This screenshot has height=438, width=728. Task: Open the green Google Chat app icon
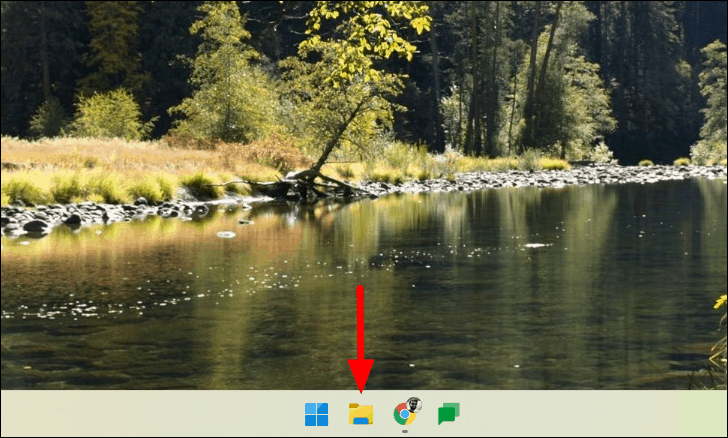448,413
